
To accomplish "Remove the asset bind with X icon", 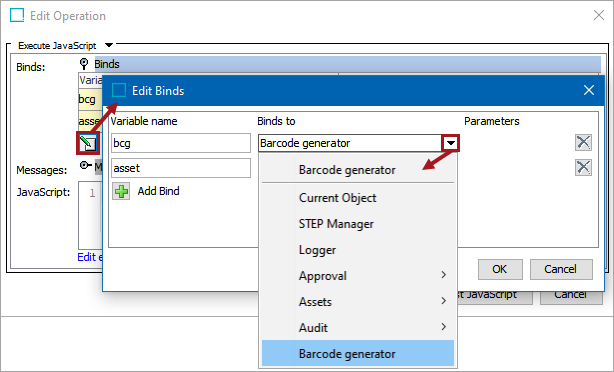I will [583, 168].
